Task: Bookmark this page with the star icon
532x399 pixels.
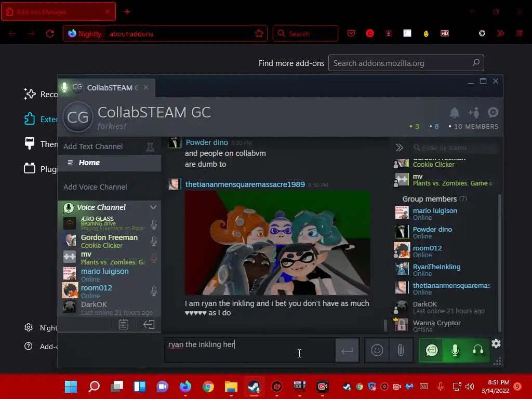Action: coord(259,33)
